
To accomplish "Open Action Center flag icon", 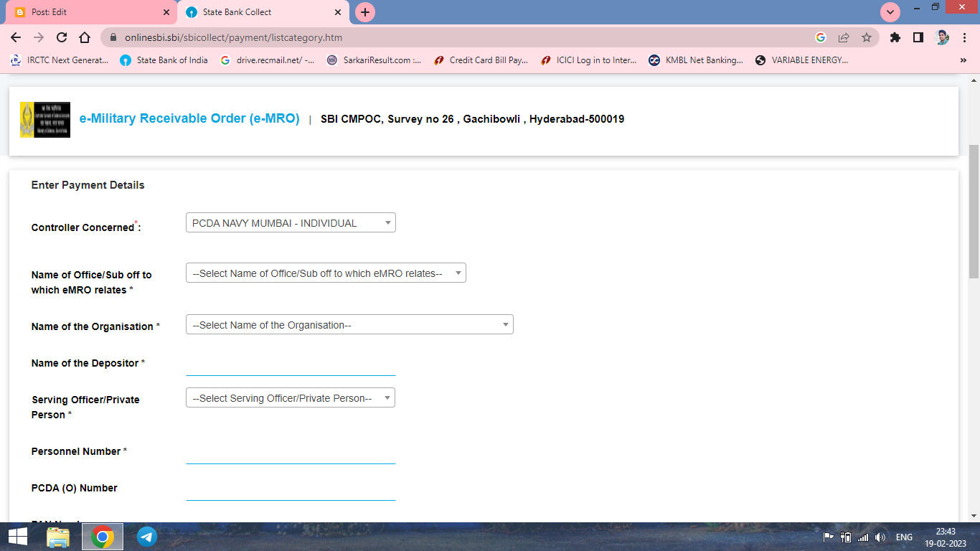I will point(828,537).
